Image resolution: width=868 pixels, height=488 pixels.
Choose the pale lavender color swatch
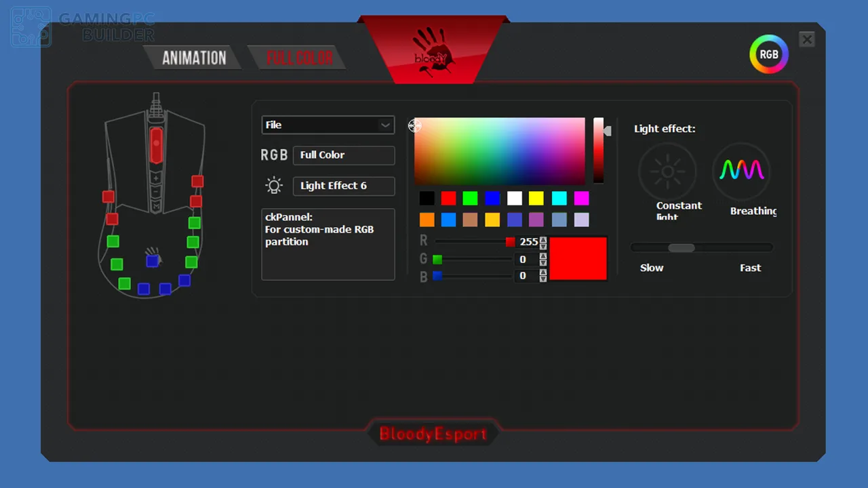click(581, 220)
